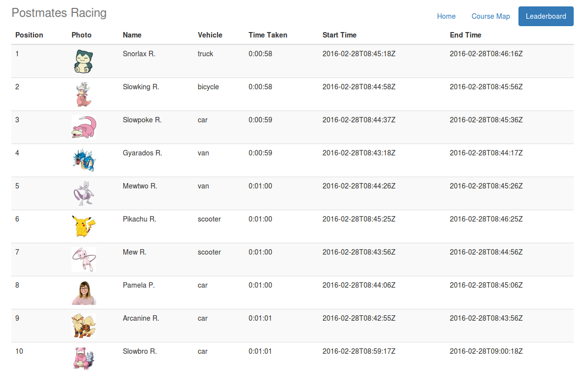The width and height of the screenshot is (588, 372).
Task: Click Mewtwo R.'s photo thumbnail
Action: pos(84,193)
